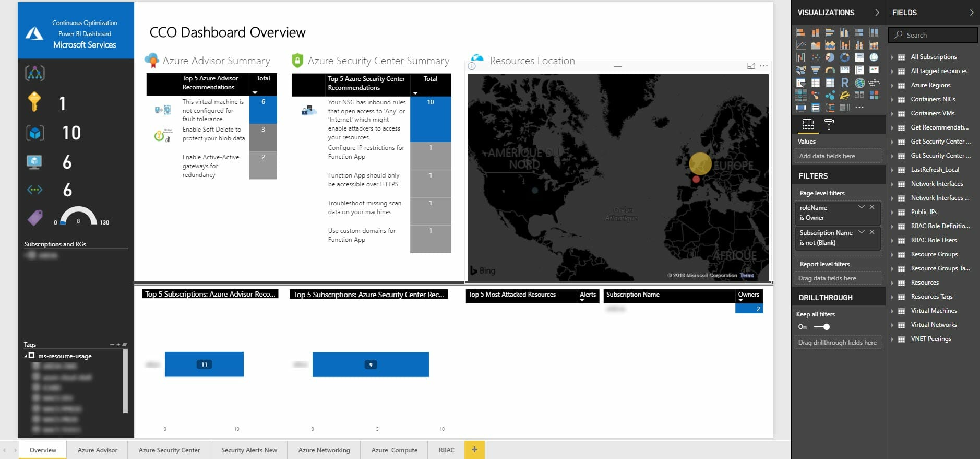
Task: Open more visuals ellipsis in Visualizations
Action: (859, 107)
